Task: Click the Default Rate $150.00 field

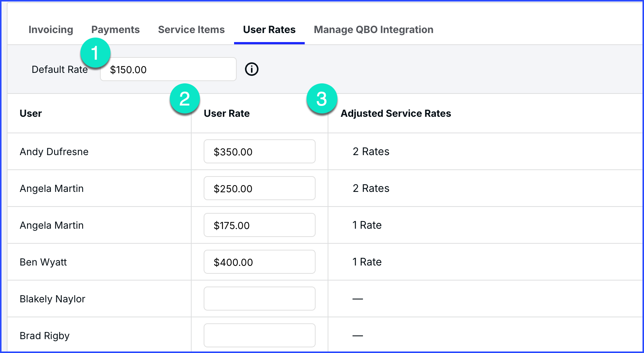Action: coord(168,69)
